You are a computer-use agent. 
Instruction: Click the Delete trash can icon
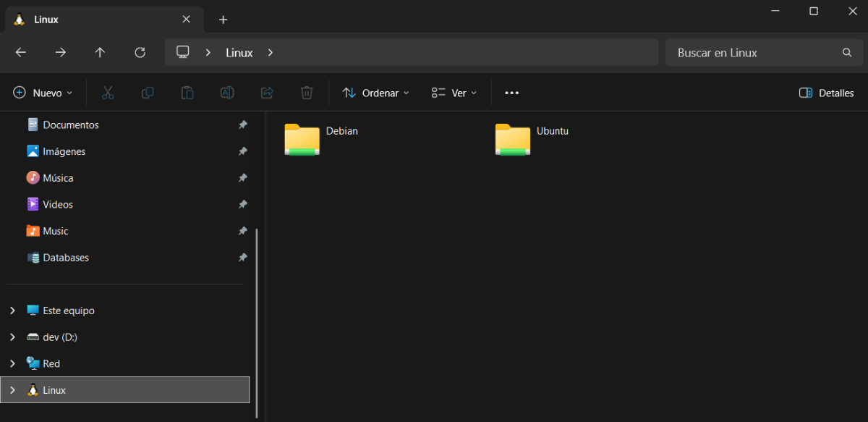point(307,93)
